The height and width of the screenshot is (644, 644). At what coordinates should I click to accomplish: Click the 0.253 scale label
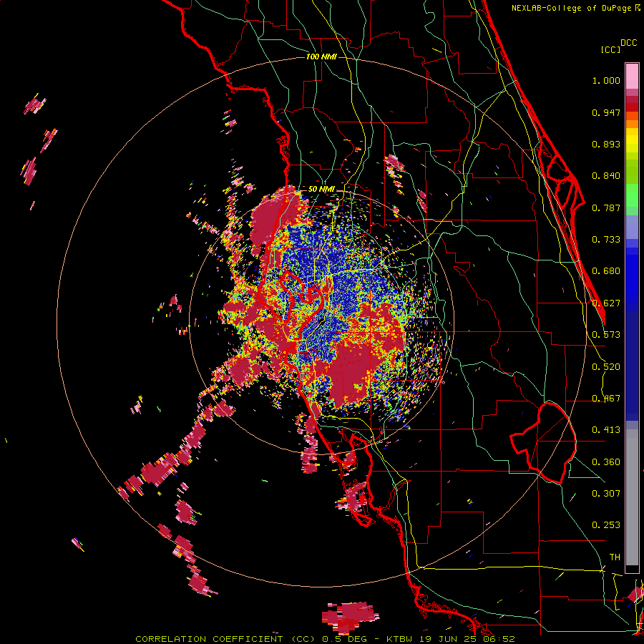point(606,525)
